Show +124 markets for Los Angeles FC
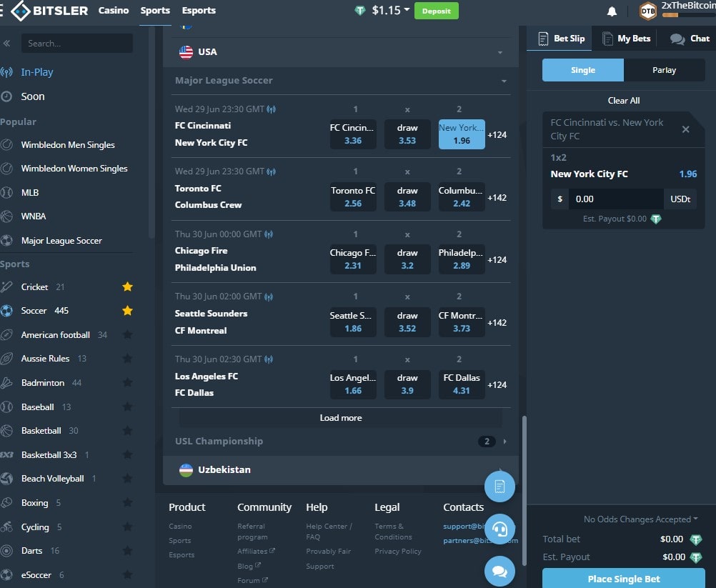 497,385
